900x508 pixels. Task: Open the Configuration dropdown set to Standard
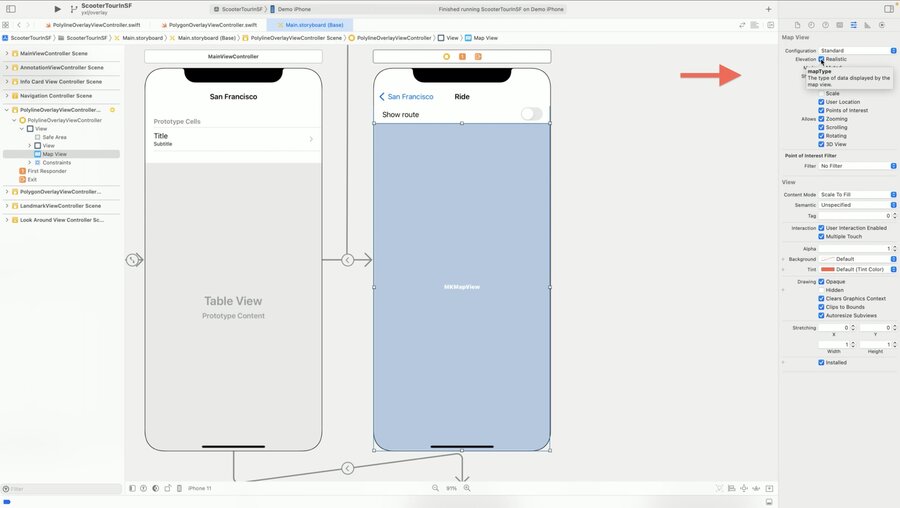point(858,51)
